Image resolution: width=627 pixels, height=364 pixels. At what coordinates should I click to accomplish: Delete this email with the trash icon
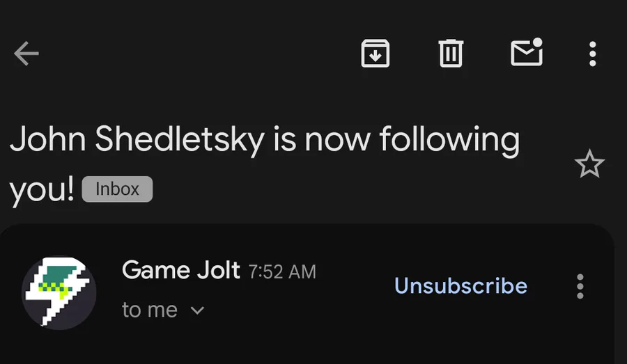(x=451, y=53)
